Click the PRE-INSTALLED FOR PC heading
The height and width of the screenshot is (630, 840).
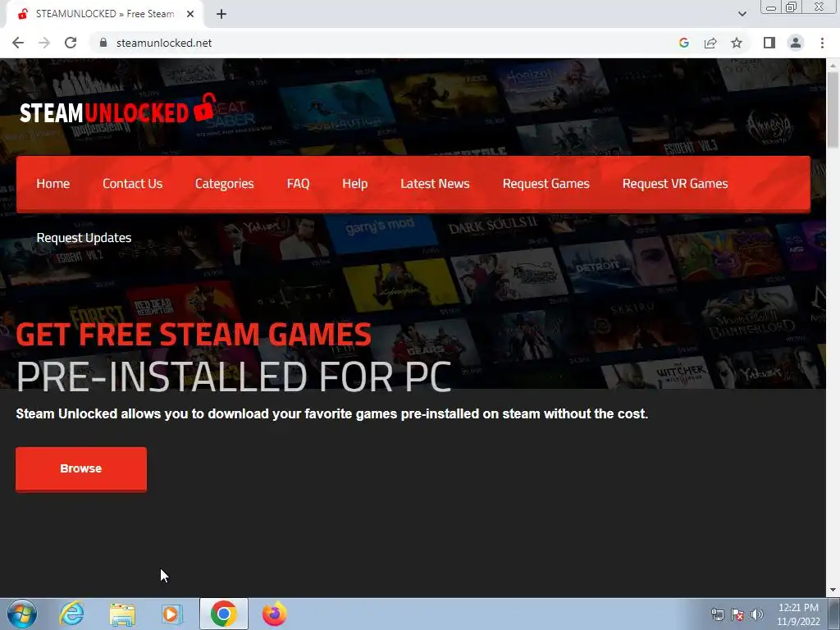(x=234, y=377)
